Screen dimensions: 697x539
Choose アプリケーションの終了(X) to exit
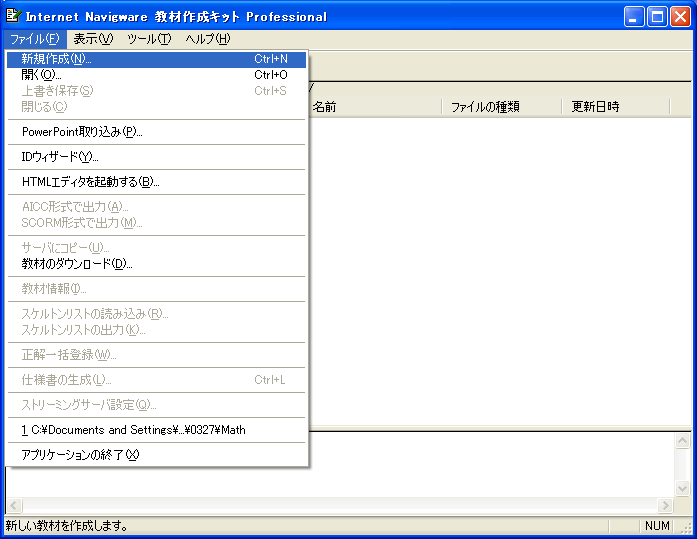pyautogui.click(x=156, y=455)
